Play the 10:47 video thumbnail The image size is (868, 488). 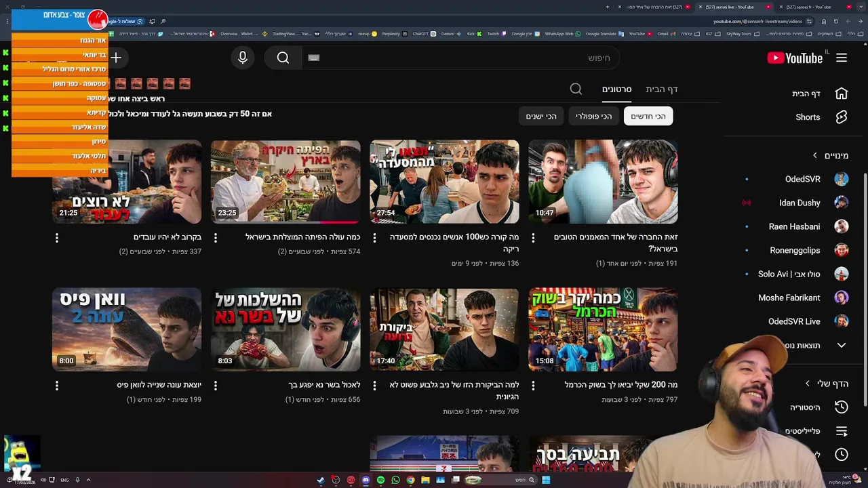[603, 182]
